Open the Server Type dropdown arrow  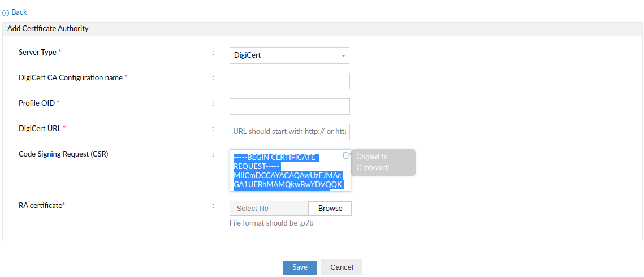pos(343,56)
